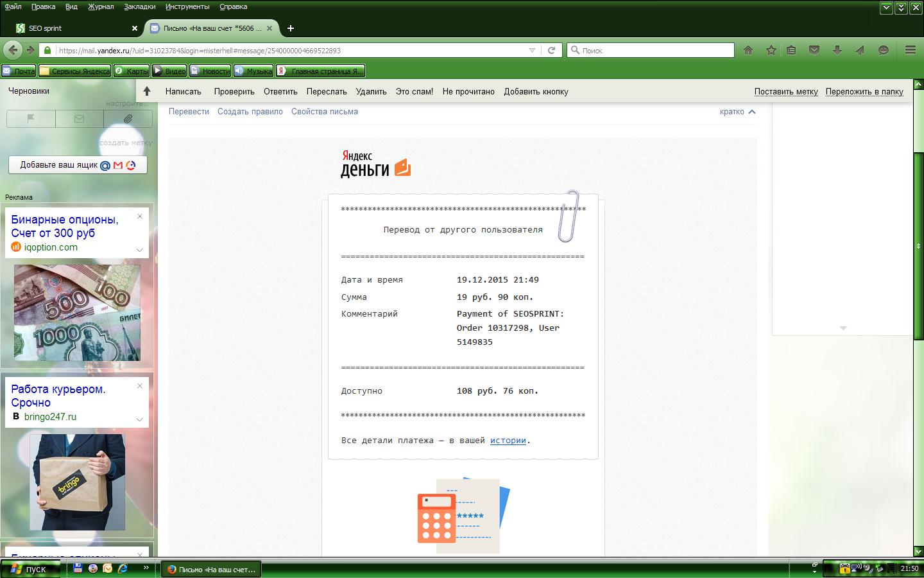Close the SEO sprint tab
Image resolution: width=924 pixels, height=578 pixels.
click(x=134, y=28)
